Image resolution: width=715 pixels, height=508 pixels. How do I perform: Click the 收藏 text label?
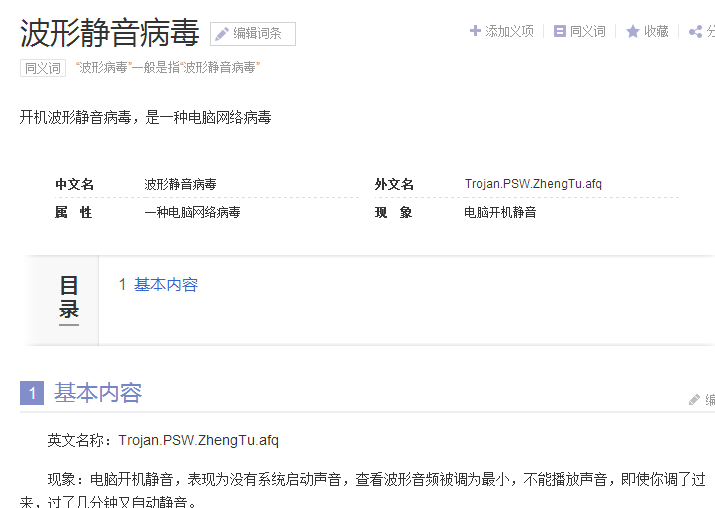(x=656, y=31)
